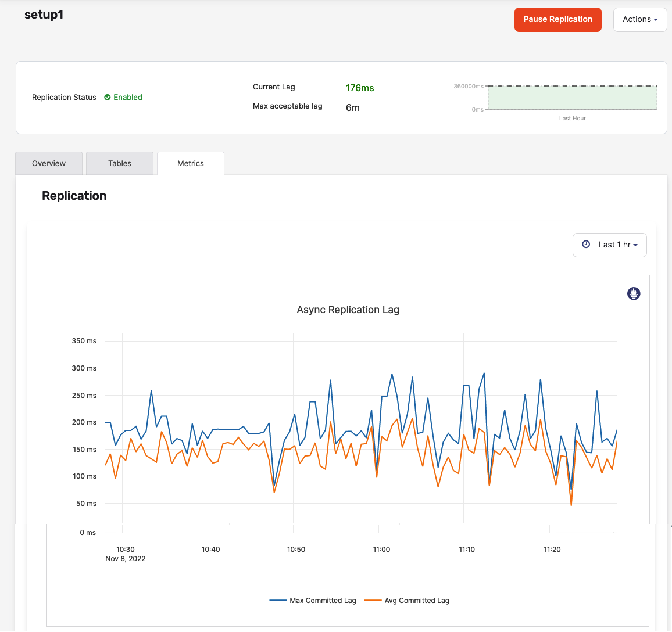Click the Current Lag value 176ms
The image size is (672, 632).
360,88
